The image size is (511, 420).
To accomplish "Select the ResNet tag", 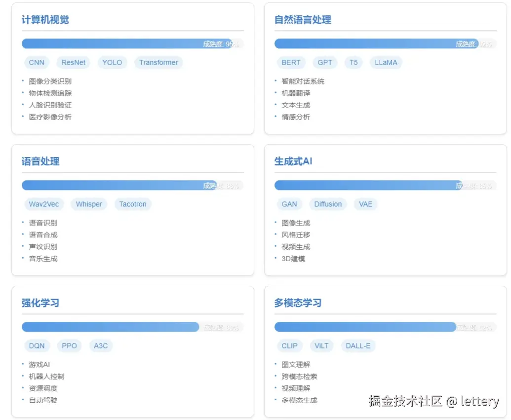I will [73, 63].
